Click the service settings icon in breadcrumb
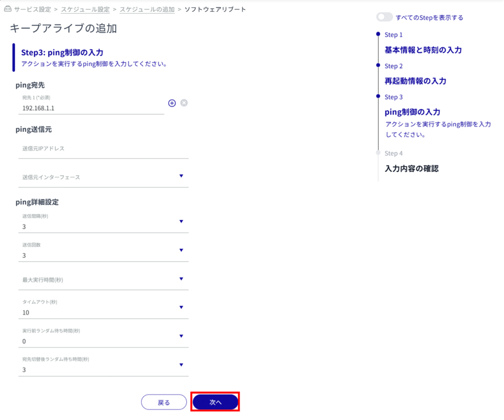This screenshot has height=420, width=504. coord(7,9)
